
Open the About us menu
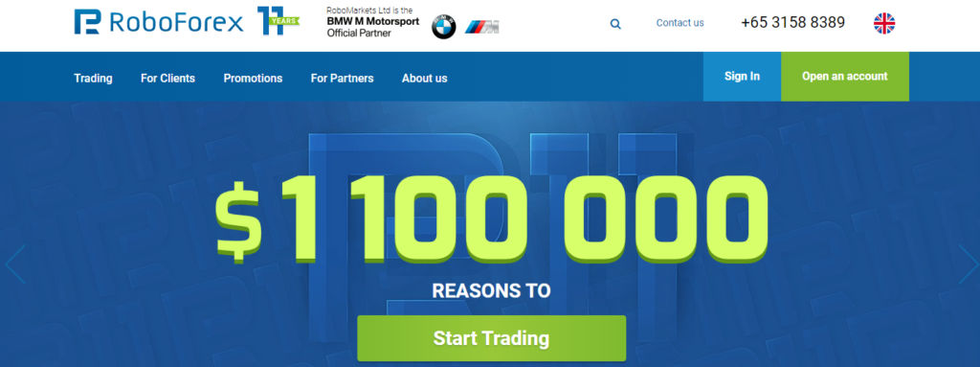(424, 79)
